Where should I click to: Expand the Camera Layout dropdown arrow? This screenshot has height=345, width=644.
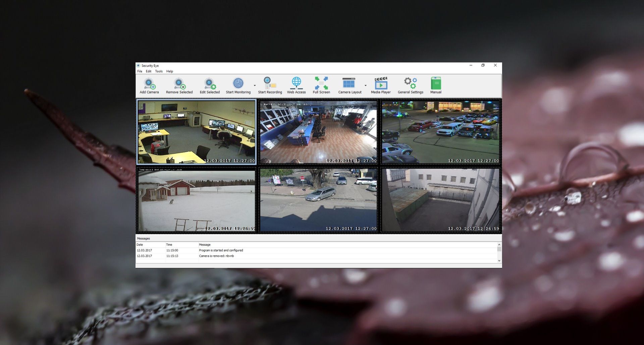pos(366,85)
